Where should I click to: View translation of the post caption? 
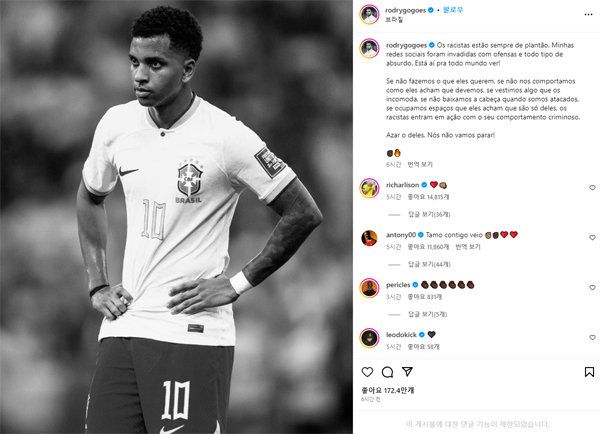[x=420, y=165]
